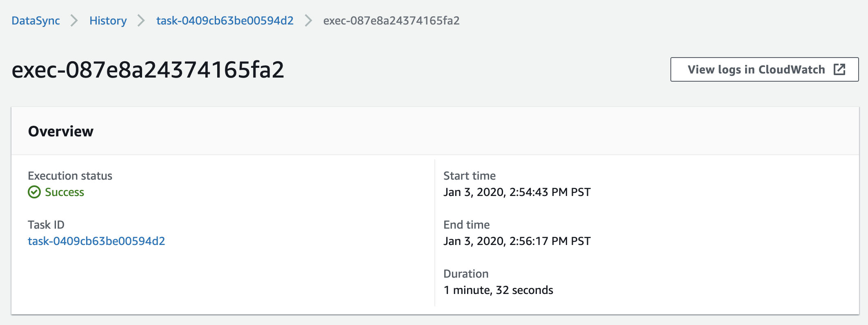Click the Duration value 1 minute, 32 seconds

tap(498, 290)
